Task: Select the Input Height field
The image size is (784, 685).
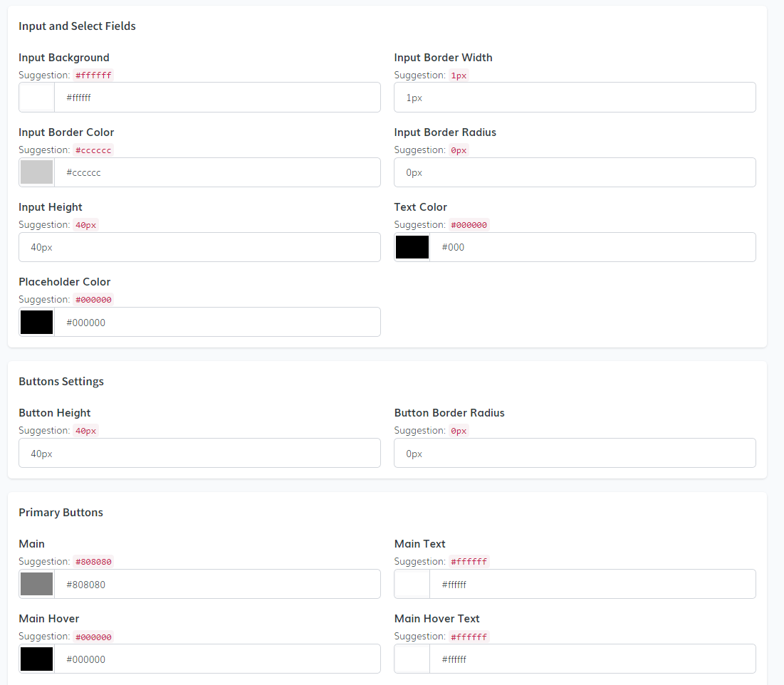Action: [199, 247]
